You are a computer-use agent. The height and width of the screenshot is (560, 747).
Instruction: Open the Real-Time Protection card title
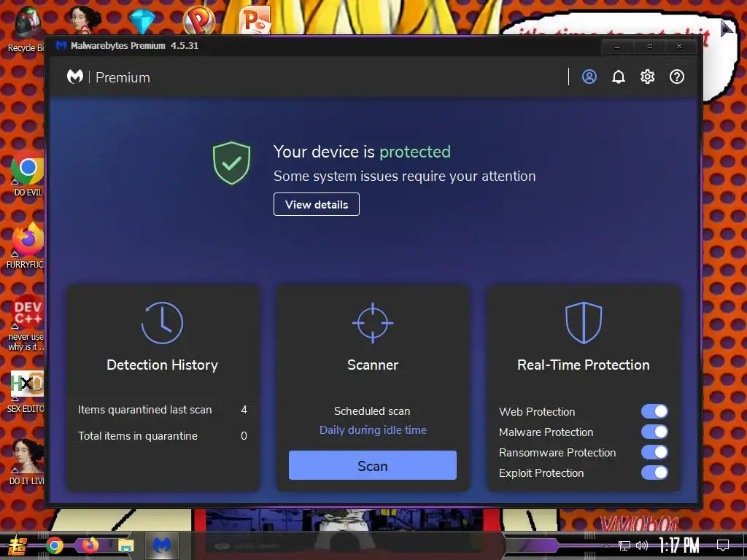pyautogui.click(x=584, y=365)
